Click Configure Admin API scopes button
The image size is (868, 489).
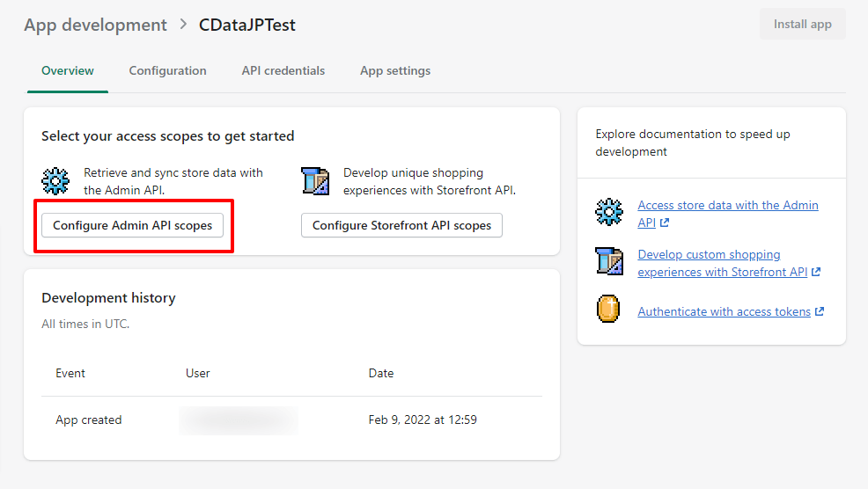pos(132,225)
